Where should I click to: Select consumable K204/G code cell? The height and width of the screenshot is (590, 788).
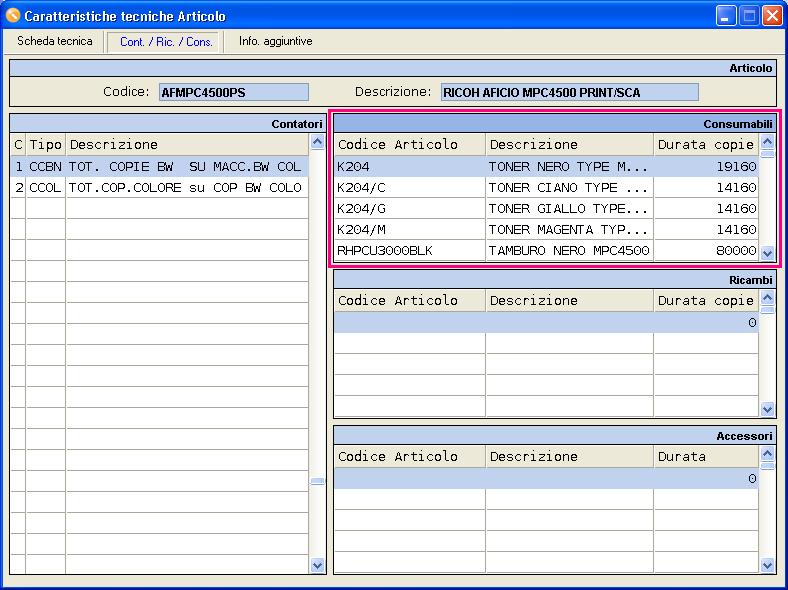pyautogui.click(x=410, y=209)
